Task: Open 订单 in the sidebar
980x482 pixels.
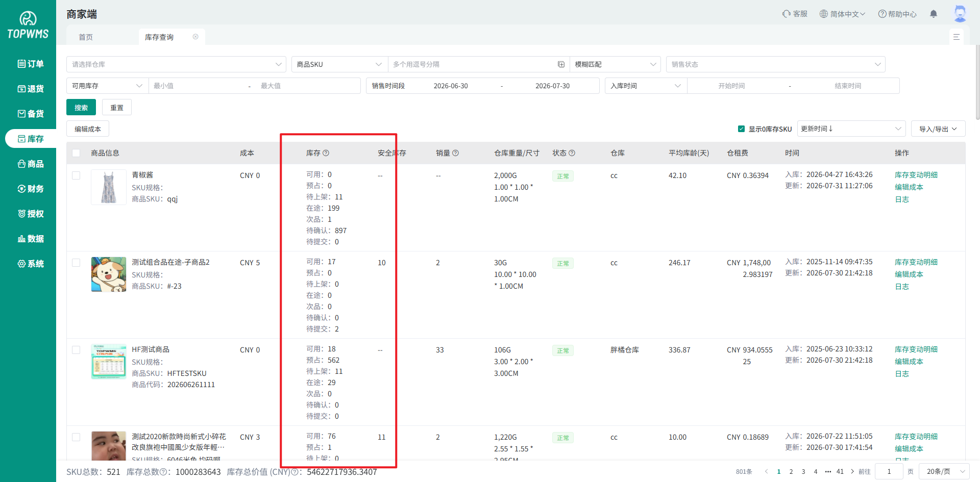Action: (x=31, y=64)
